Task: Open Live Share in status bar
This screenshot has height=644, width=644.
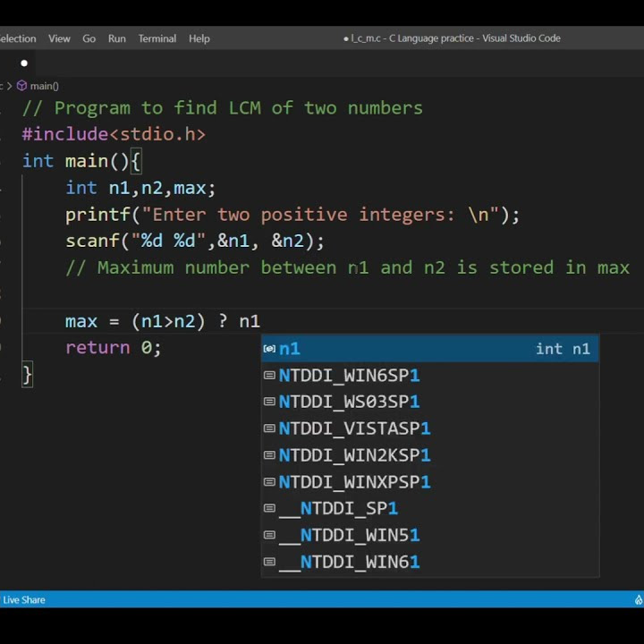Action: tap(24, 600)
